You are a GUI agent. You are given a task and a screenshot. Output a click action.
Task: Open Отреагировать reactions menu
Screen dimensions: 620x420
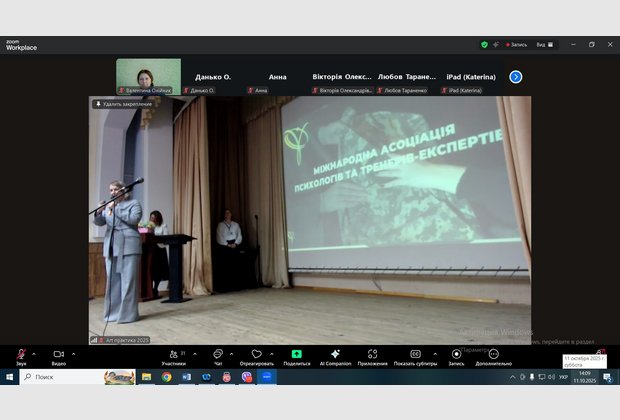pyautogui.click(x=256, y=355)
